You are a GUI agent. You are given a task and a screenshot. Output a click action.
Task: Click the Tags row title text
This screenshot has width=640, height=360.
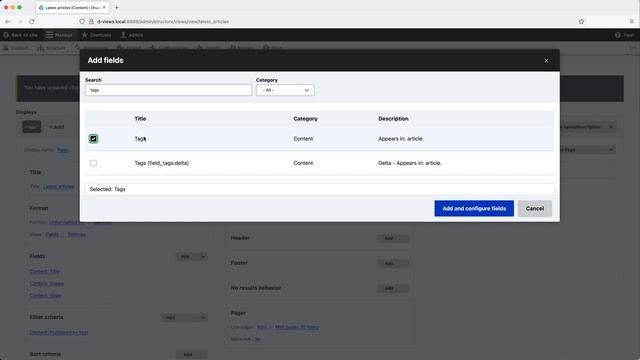click(140, 139)
